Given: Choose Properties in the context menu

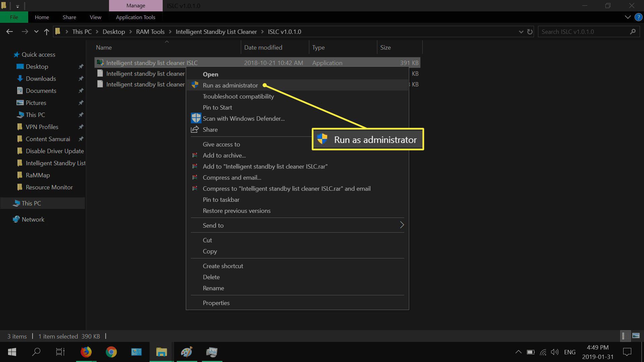Looking at the screenshot, I should tap(297, 303).
